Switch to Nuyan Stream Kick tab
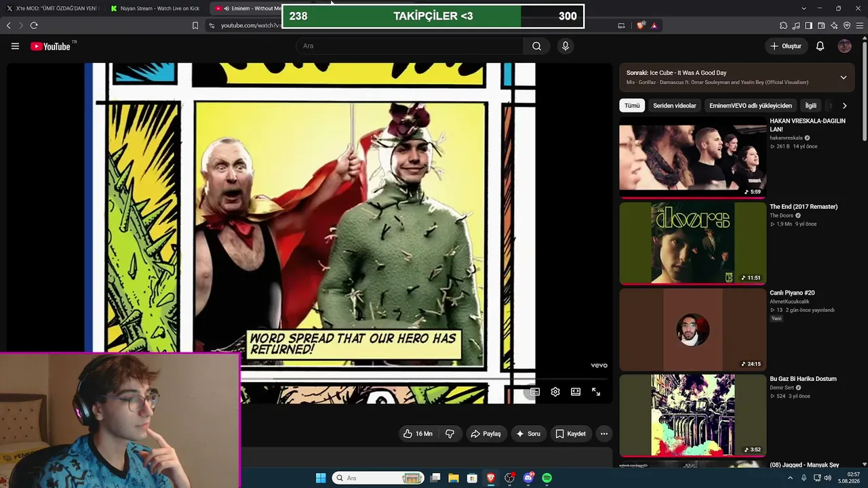Image resolution: width=868 pixels, height=488 pixels. pos(155,8)
